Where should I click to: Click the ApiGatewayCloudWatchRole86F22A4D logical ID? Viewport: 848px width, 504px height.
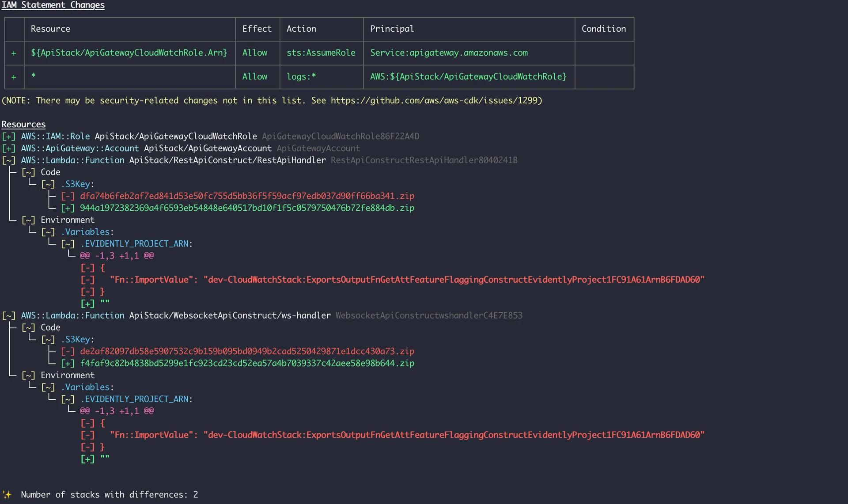pos(341,136)
